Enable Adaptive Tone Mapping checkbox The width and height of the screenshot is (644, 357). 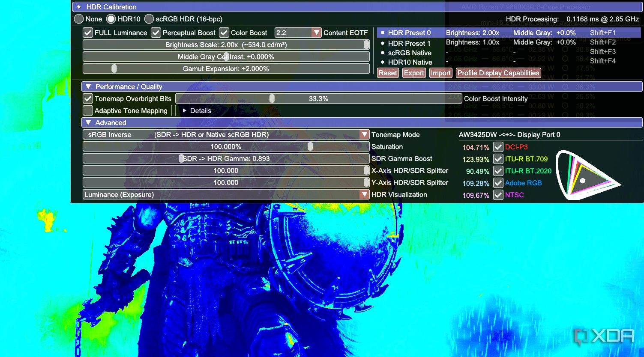pos(88,110)
